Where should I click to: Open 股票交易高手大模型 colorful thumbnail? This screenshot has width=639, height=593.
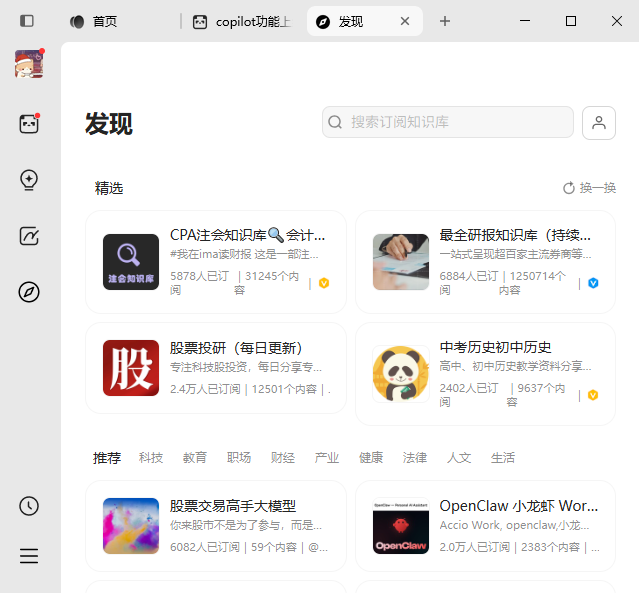tap(131, 526)
